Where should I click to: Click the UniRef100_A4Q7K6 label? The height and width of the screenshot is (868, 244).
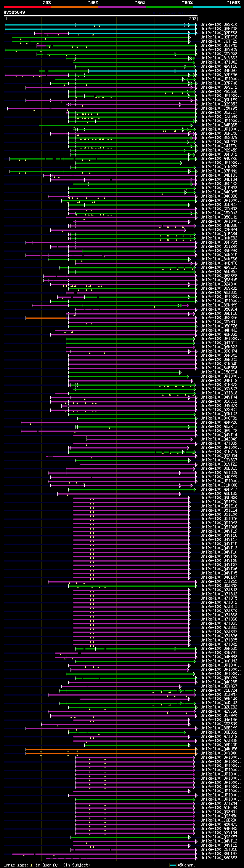(x=219, y=159)
